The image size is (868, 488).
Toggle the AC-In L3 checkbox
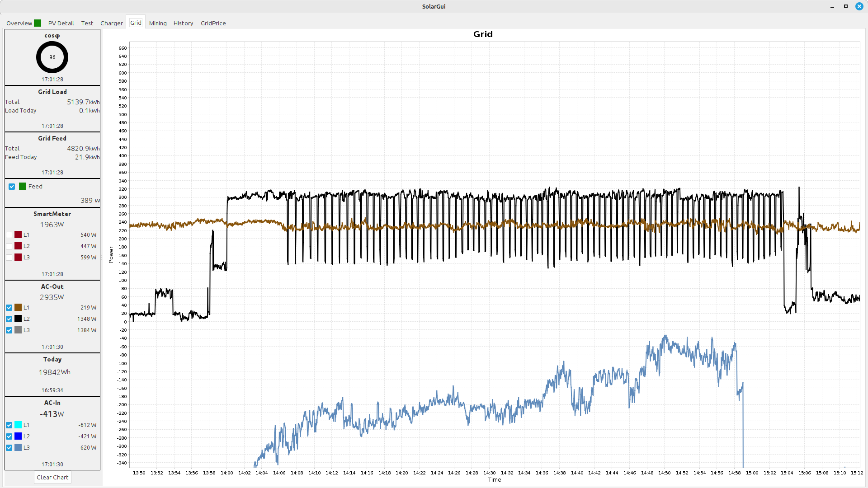[x=9, y=448]
